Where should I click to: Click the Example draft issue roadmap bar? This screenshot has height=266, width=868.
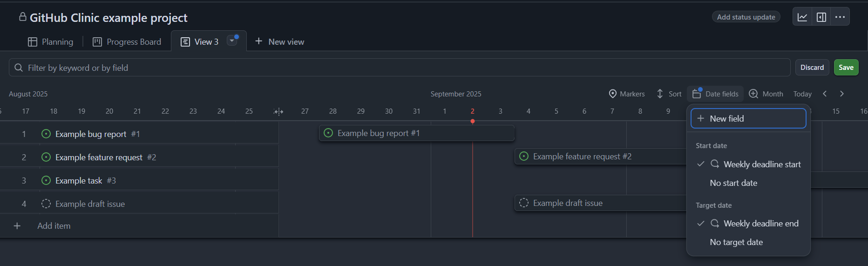(601, 203)
